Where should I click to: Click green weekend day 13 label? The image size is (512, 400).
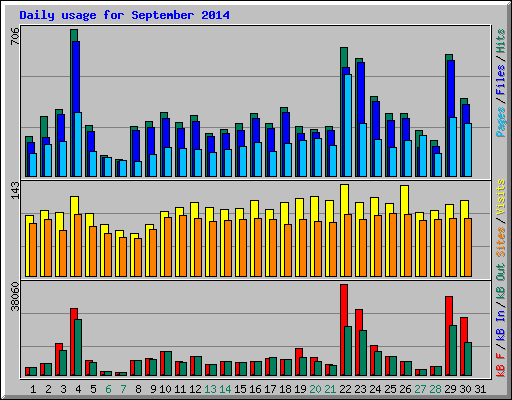point(210,389)
